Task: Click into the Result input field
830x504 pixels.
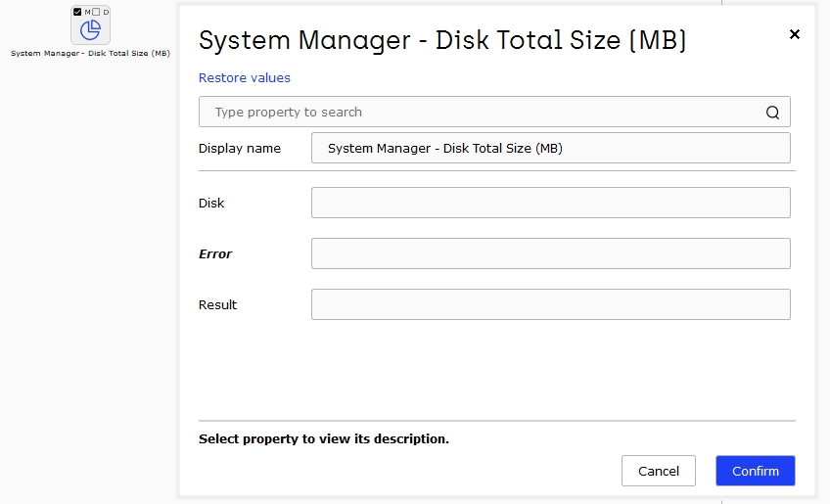Action: [550, 304]
